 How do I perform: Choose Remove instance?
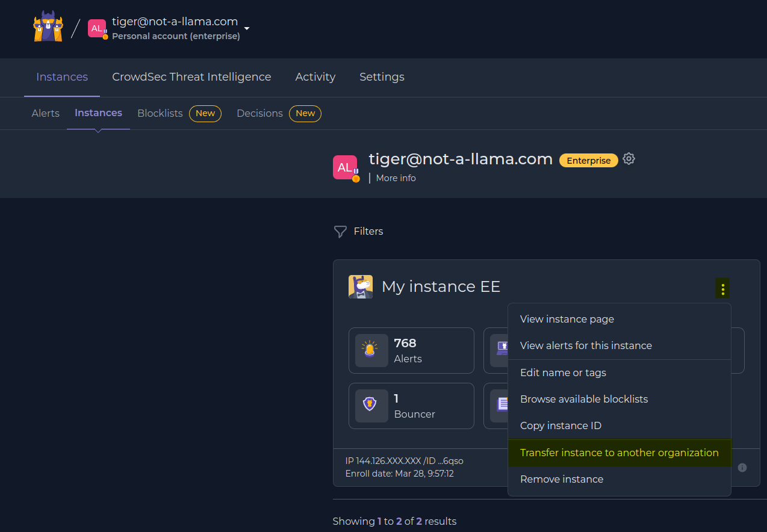point(619,479)
